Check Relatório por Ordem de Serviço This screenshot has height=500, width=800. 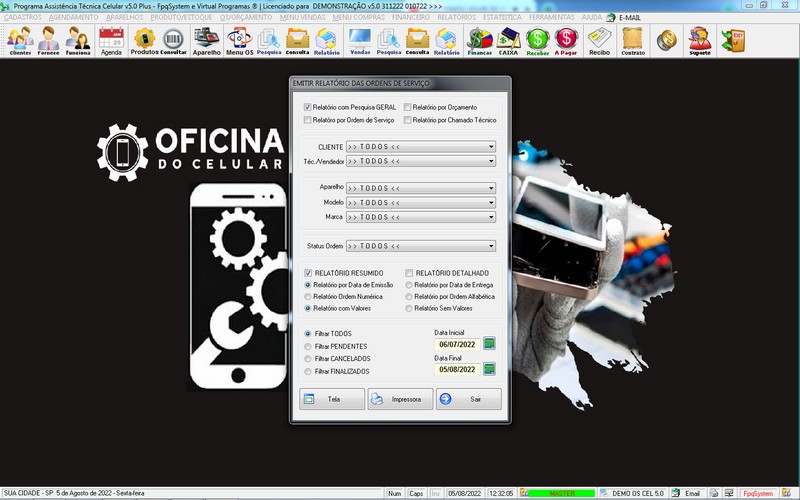coord(307,120)
